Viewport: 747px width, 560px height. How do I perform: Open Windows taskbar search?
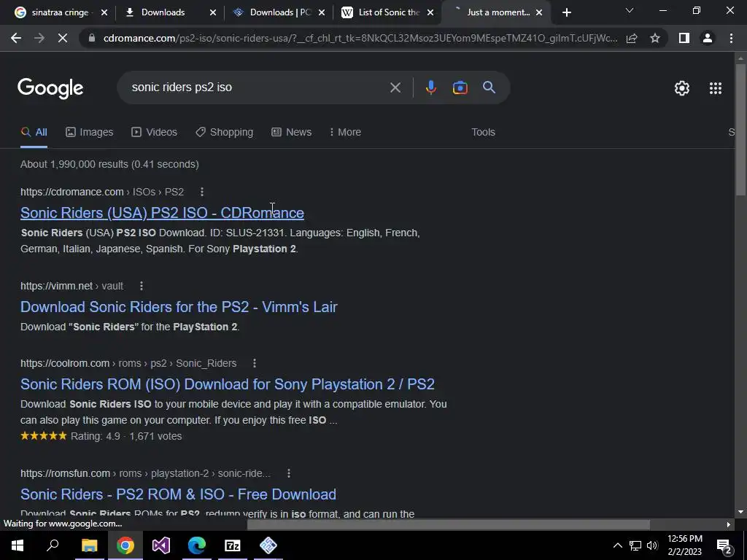(53, 545)
